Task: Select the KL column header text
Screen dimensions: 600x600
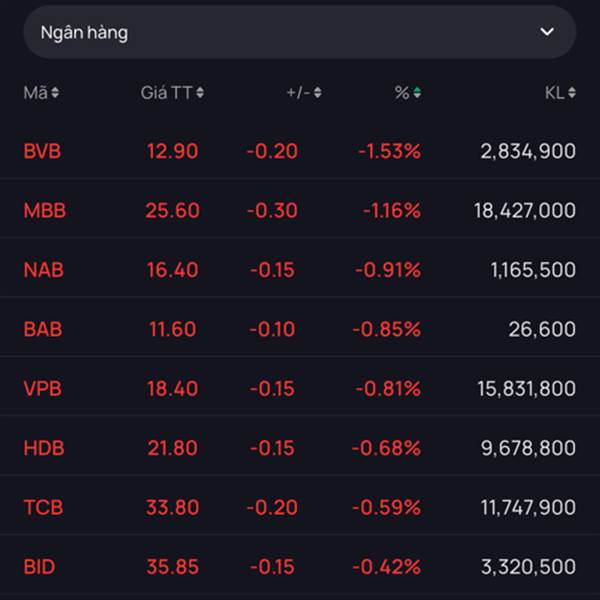Action: coord(554,93)
